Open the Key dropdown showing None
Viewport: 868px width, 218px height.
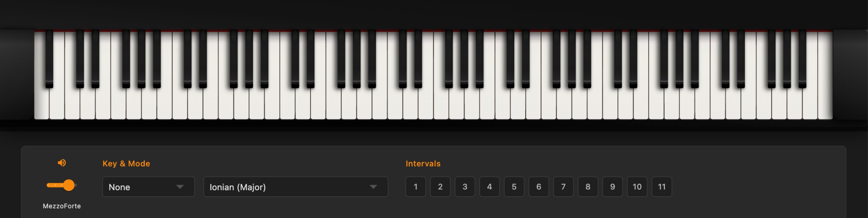pos(149,187)
